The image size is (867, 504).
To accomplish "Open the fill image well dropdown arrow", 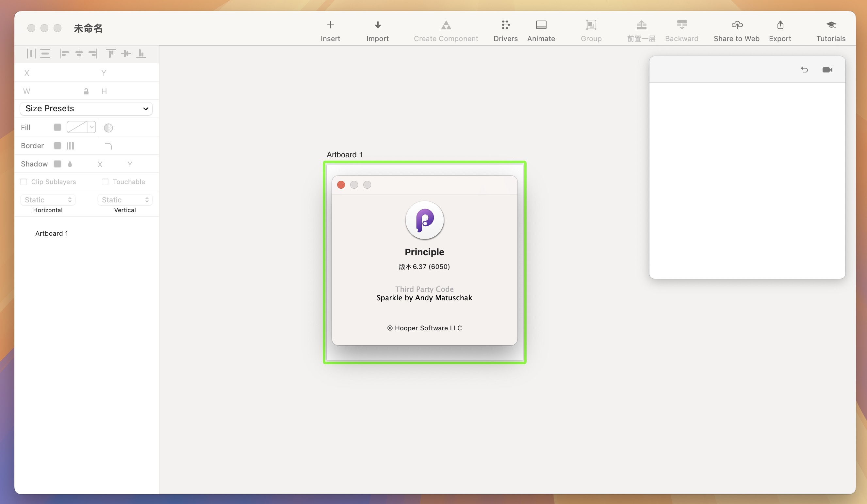I will [91, 127].
